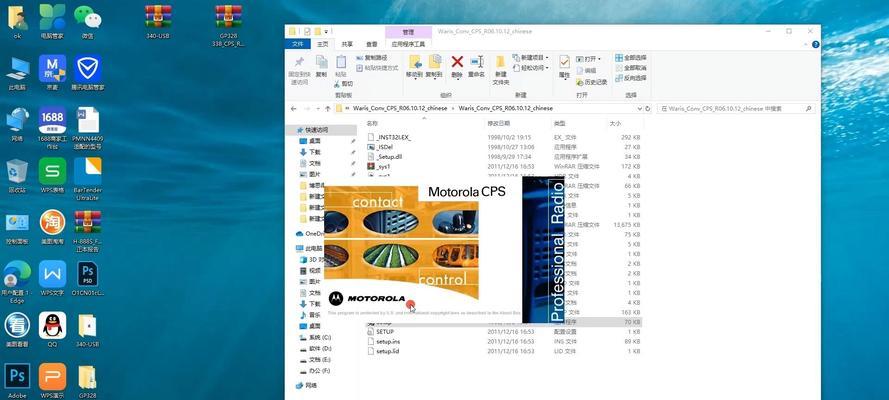The width and height of the screenshot is (889, 400).
Task: Sort files by the Name column header
Action: [372, 123]
